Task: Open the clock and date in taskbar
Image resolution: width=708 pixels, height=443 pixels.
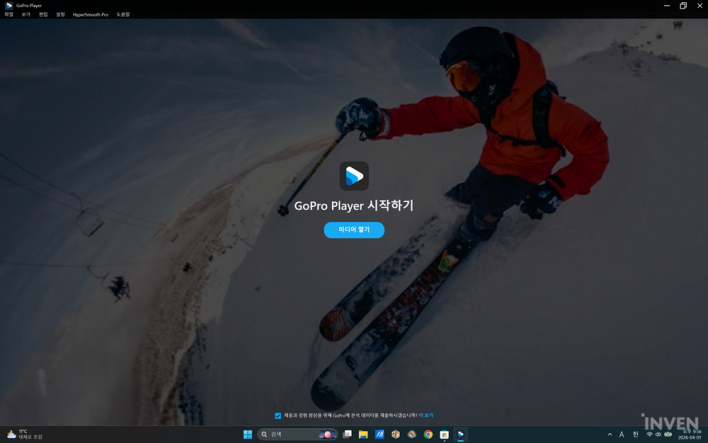Action: (690, 435)
